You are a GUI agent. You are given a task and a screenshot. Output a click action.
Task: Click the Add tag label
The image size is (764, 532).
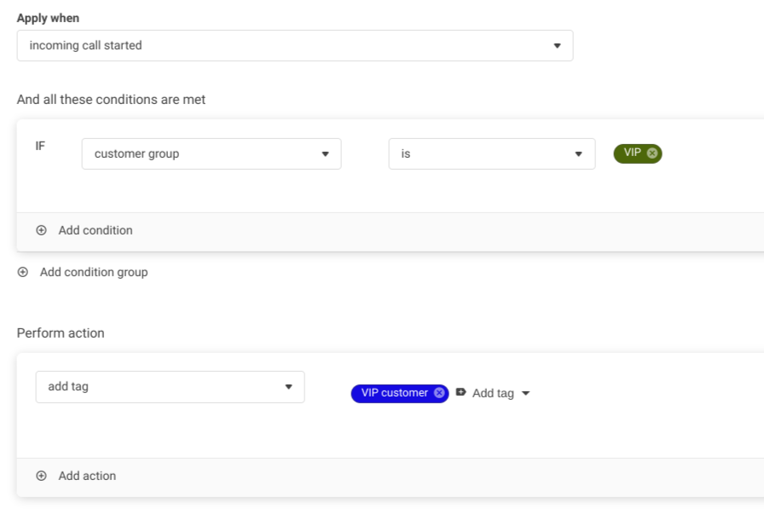(493, 393)
